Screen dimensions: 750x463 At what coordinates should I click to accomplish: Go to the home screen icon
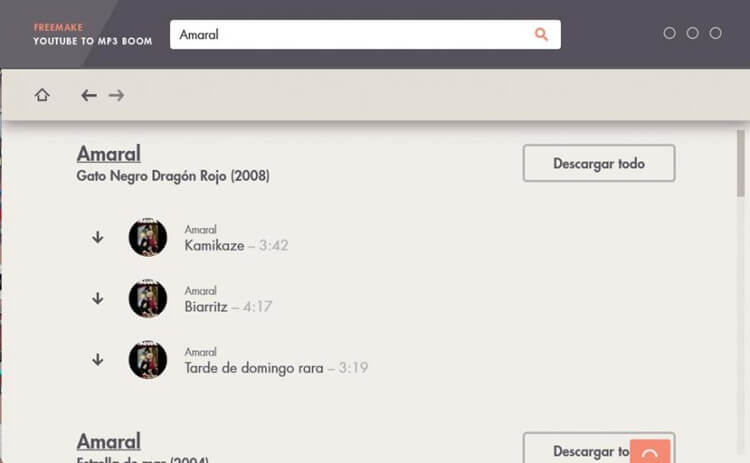click(42, 95)
